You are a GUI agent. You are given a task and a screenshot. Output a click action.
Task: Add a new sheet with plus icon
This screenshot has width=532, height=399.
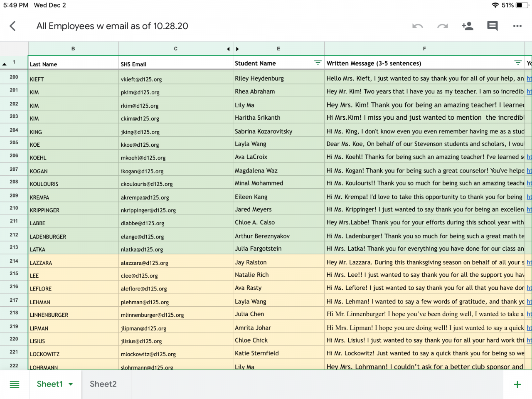coord(517,384)
